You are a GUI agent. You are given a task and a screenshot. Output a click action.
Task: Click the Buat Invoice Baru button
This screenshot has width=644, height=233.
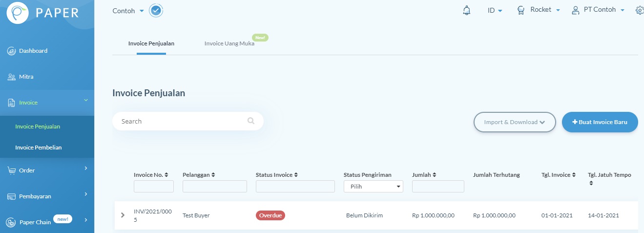[600, 122]
